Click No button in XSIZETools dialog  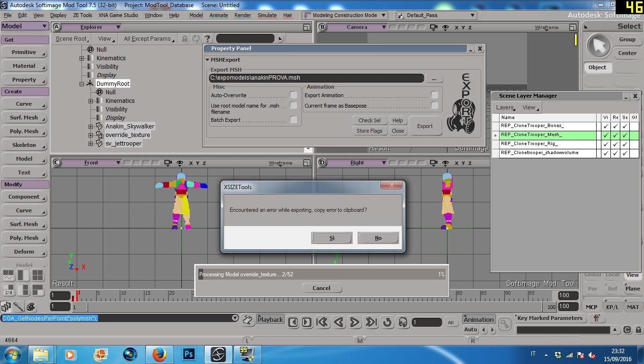[378, 238]
